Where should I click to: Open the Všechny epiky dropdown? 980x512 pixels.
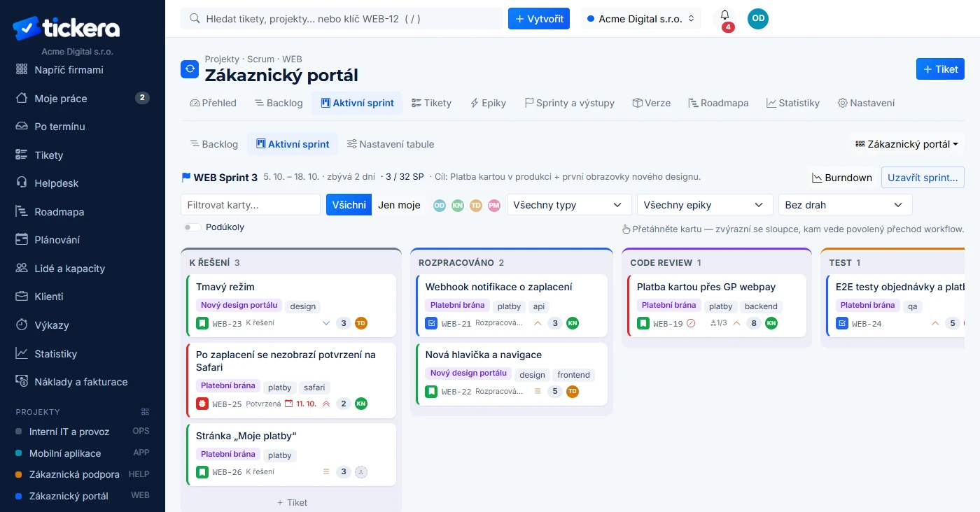(x=705, y=205)
